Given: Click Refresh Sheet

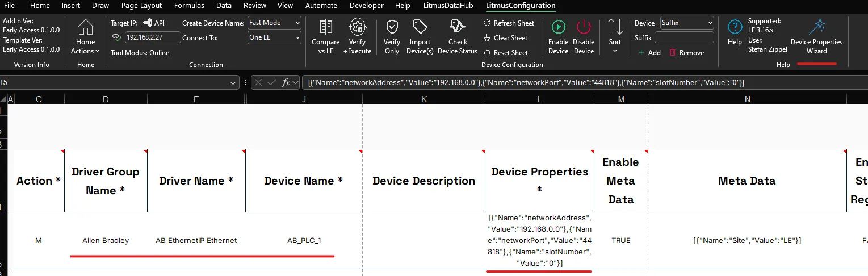Looking at the screenshot, I should [509, 23].
